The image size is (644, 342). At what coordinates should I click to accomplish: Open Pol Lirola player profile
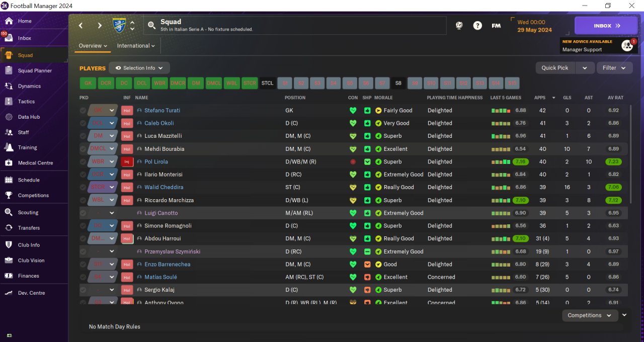coord(156,162)
